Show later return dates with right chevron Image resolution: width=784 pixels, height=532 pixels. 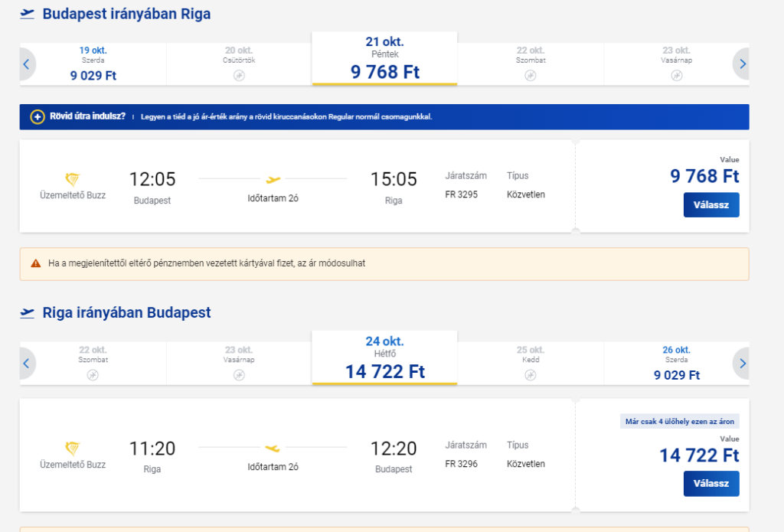[x=742, y=364]
